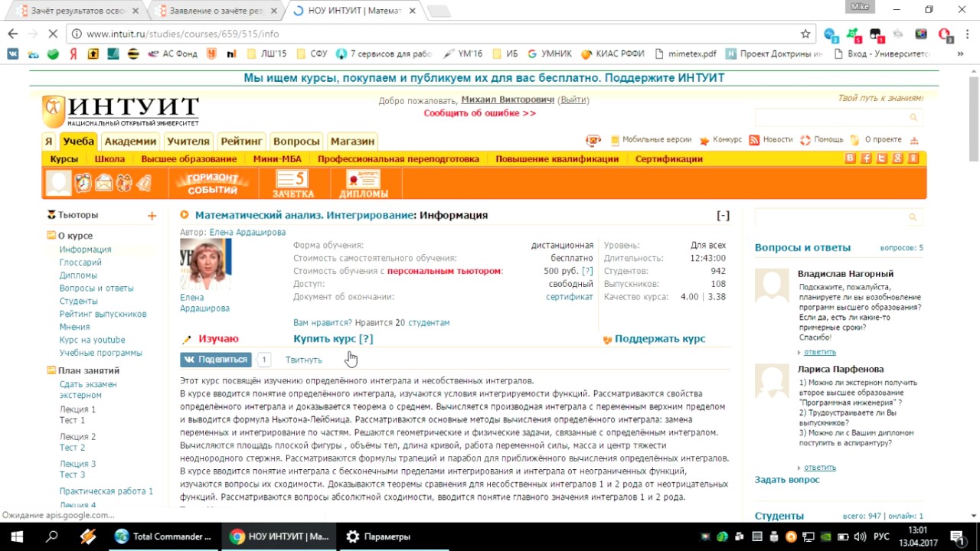
Task: Click Выйти logout link
Action: tap(573, 100)
